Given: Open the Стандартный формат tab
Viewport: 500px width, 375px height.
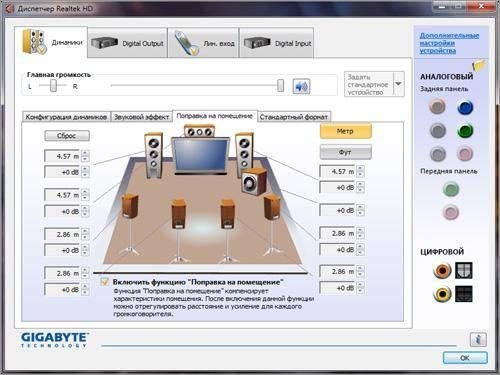Looking at the screenshot, I should pos(294,117).
